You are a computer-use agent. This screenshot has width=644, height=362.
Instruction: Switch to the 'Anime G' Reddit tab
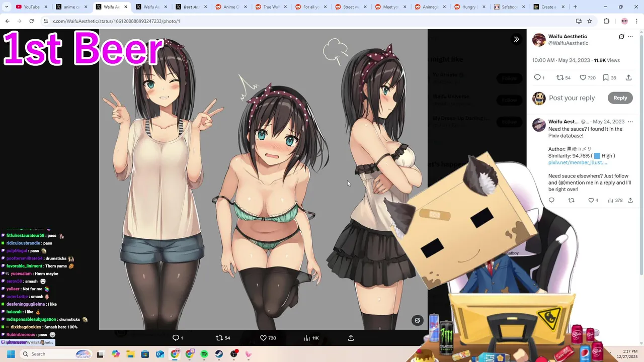[x=231, y=7]
